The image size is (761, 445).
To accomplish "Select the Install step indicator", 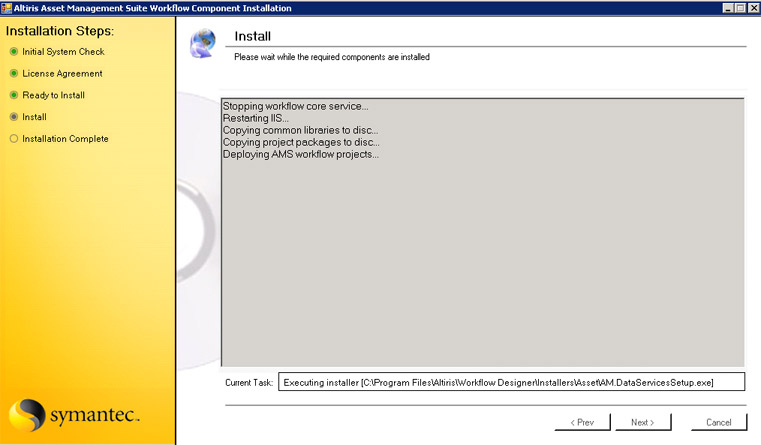I will (14, 117).
